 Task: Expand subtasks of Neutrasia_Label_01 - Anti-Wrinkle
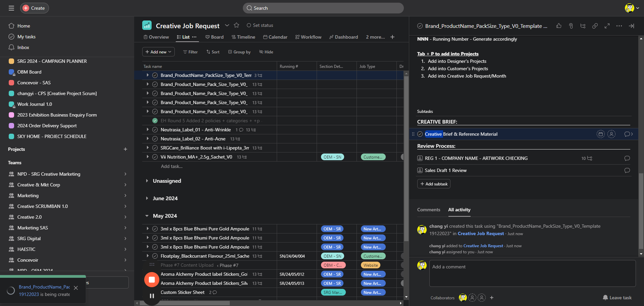click(x=148, y=129)
